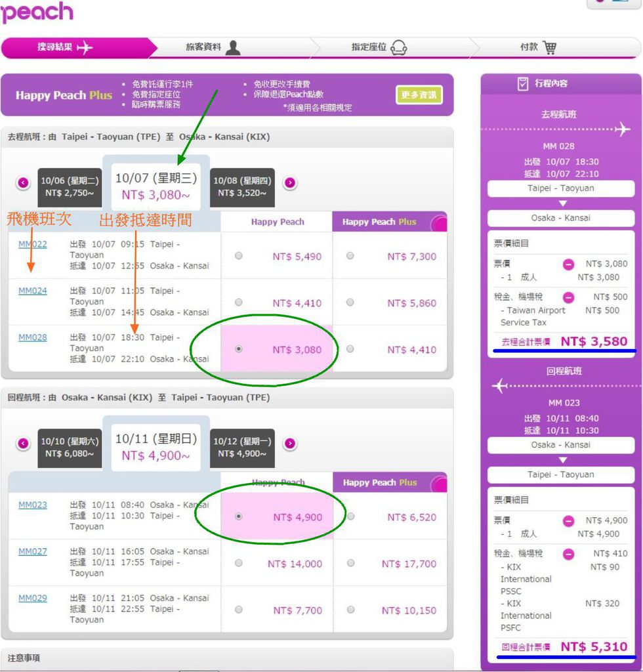Select MM022 Happy Peach NT$ 5,490 fare
The image size is (643, 672).
239,256
